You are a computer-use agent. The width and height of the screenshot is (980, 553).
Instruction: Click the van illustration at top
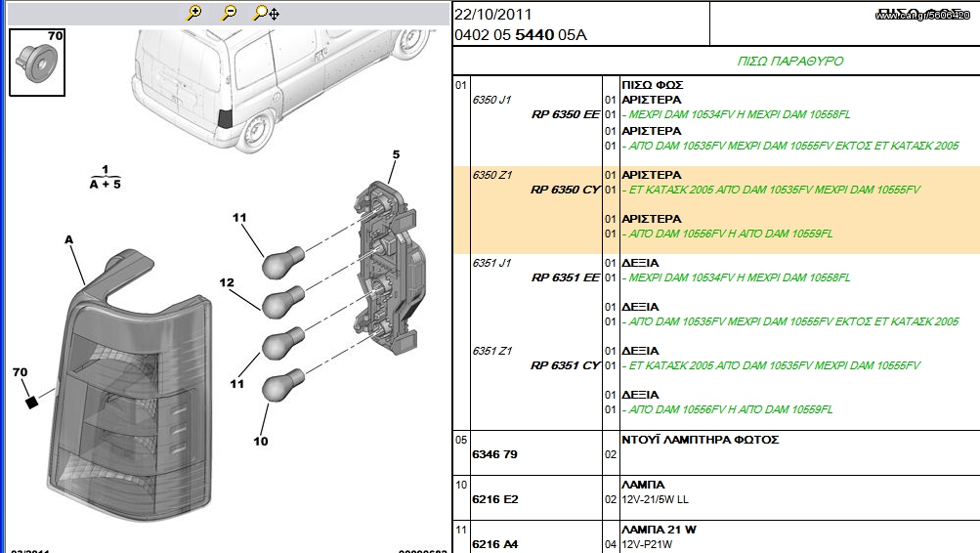[x=281, y=88]
